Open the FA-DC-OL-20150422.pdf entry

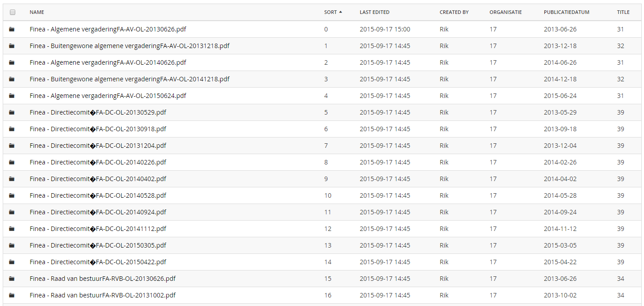pyautogui.click(x=98, y=262)
